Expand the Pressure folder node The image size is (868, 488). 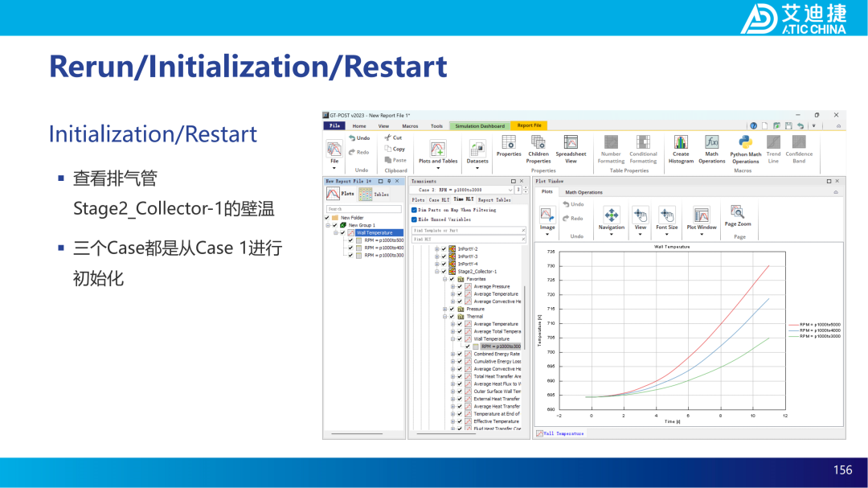click(445, 309)
